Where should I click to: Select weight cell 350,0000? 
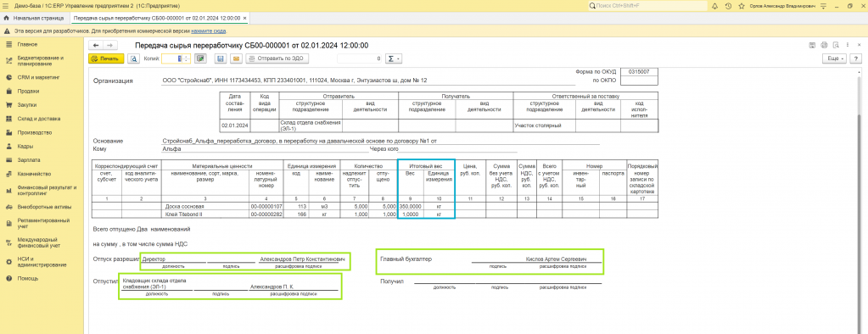411,206
